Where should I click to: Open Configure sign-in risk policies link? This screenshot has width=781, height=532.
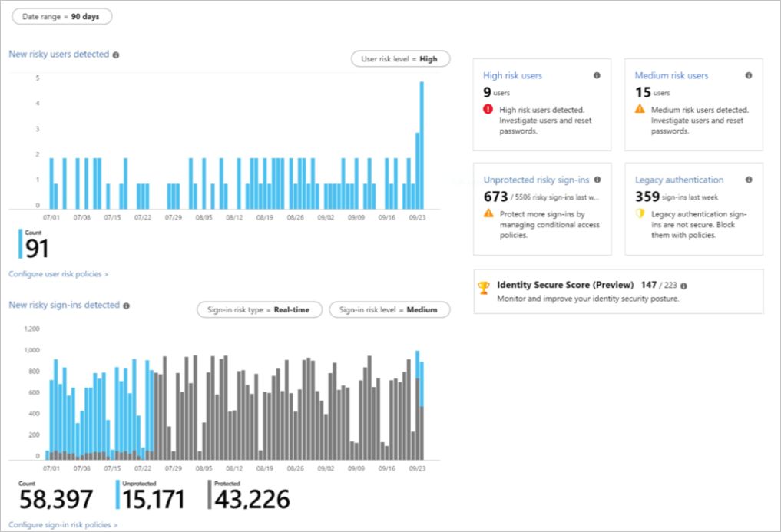coord(63,525)
